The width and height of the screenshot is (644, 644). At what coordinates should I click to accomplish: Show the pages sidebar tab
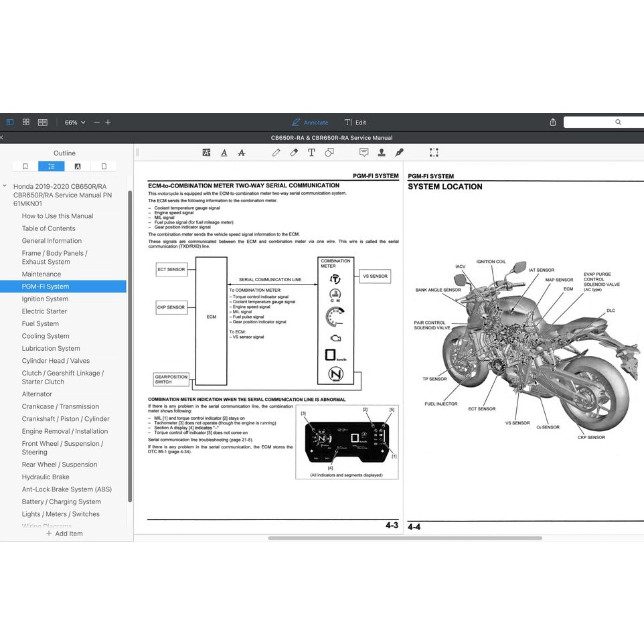pyautogui.click(x=104, y=166)
